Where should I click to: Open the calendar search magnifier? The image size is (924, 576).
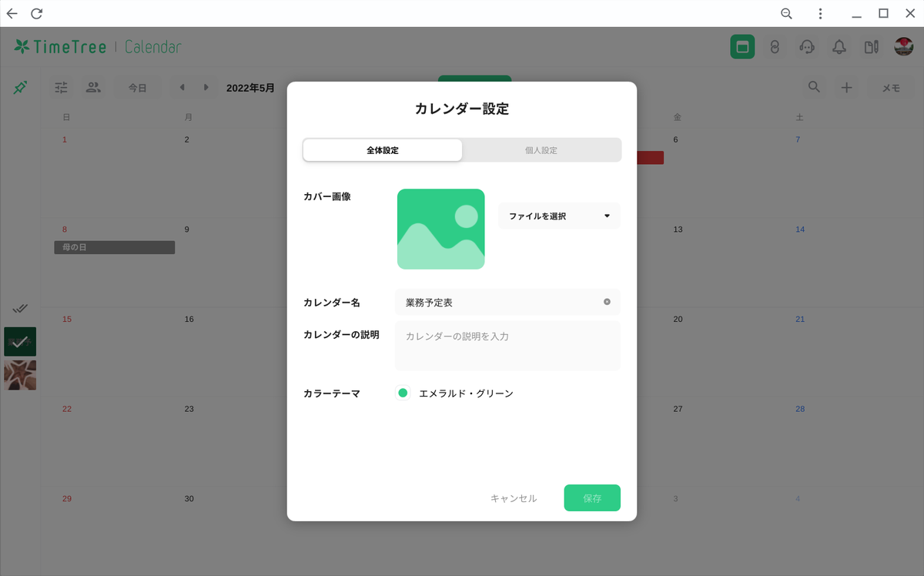pyautogui.click(x=814, y=87)
